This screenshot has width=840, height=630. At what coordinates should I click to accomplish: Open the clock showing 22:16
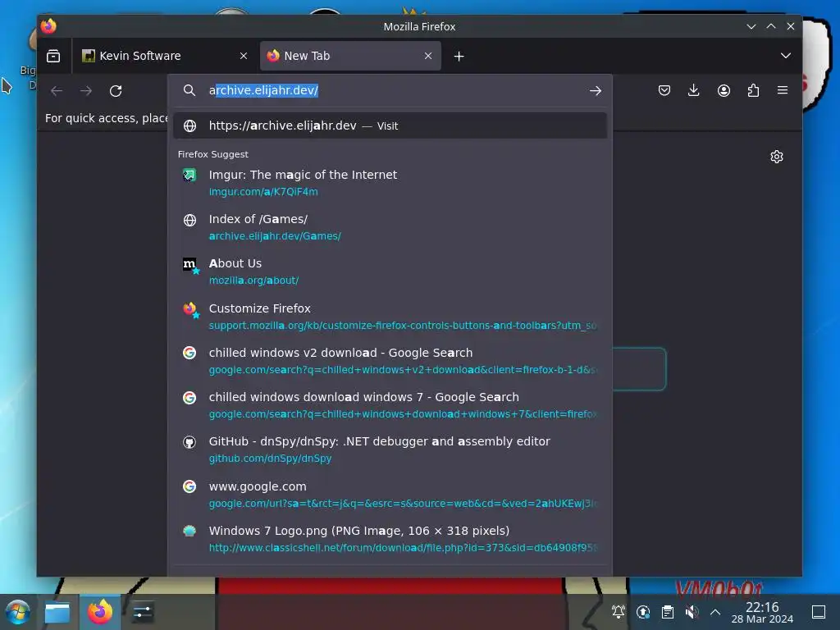[762, 612]
